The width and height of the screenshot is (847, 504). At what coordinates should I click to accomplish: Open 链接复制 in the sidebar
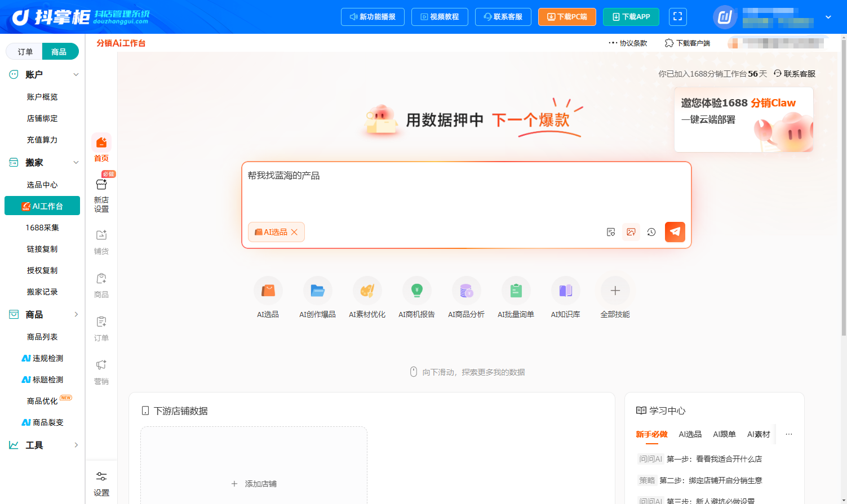(42, 249)
